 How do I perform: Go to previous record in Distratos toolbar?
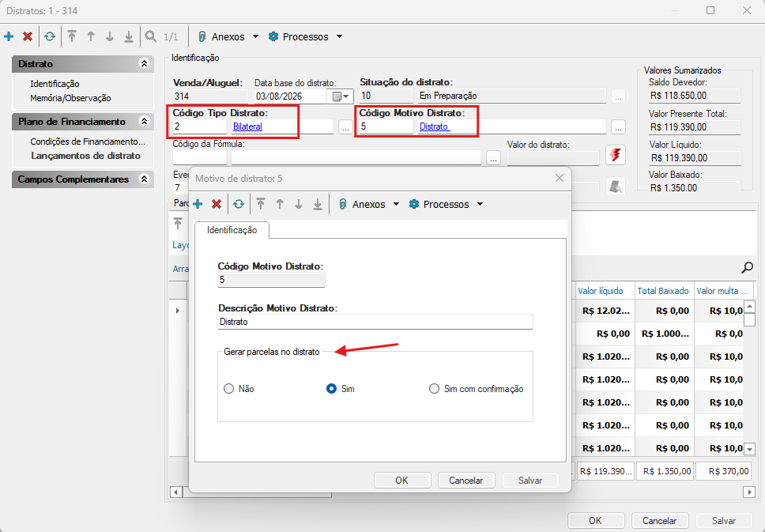(91, 36)
